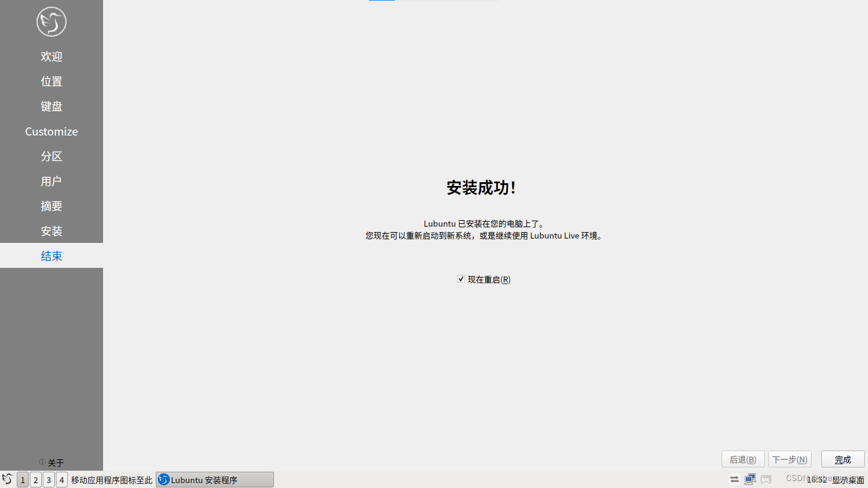Click 显示桌面 in the taskbar
This screenshot has width=868, height=488.
[848, 480]
